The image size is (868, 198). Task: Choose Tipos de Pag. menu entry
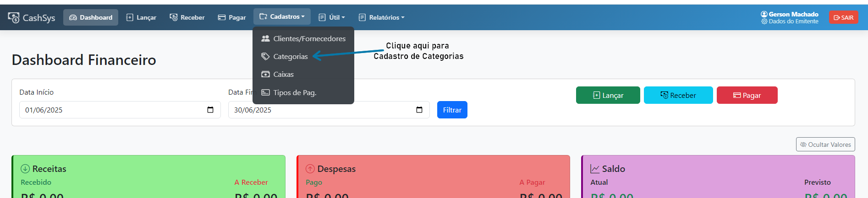click(303, 92)
